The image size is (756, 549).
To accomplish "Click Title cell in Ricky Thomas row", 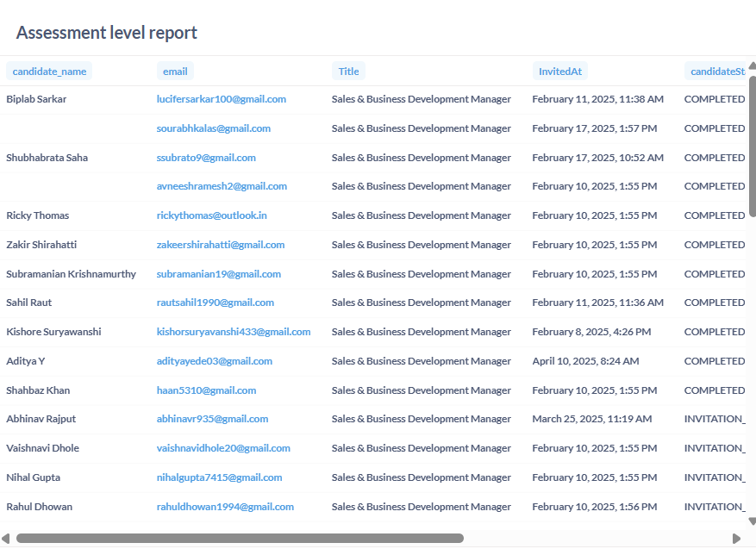I will tap(422, 216).
